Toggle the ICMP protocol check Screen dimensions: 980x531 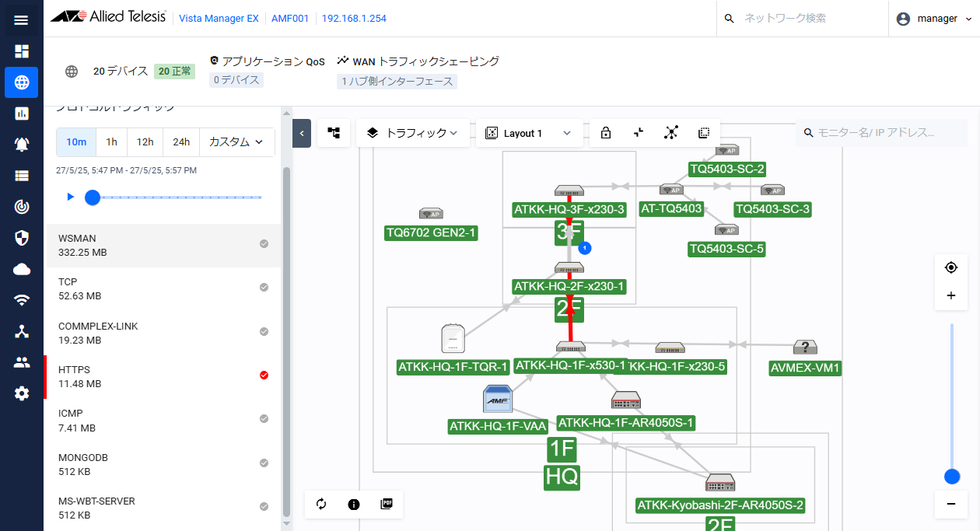click(264, 419)
